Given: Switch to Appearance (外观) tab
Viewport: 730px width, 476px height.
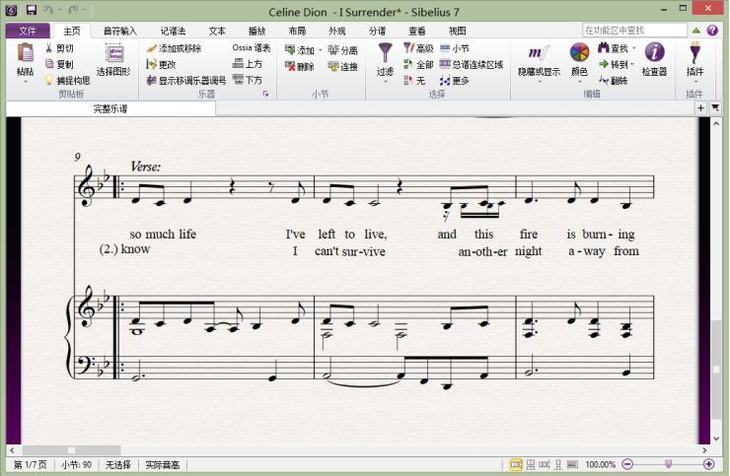Looking at the screenshot, I should 337,31.
